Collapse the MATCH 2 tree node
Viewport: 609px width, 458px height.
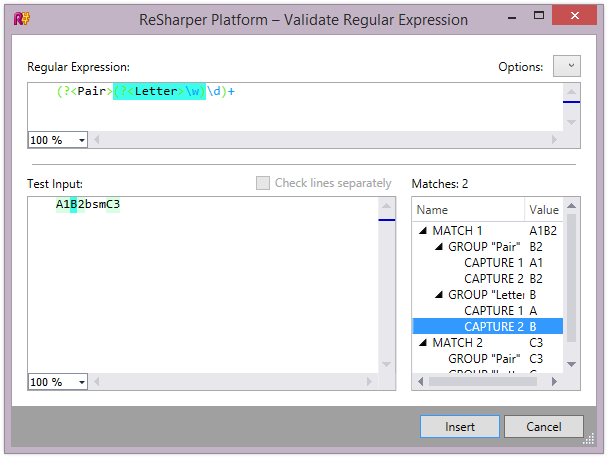[423, 343]
